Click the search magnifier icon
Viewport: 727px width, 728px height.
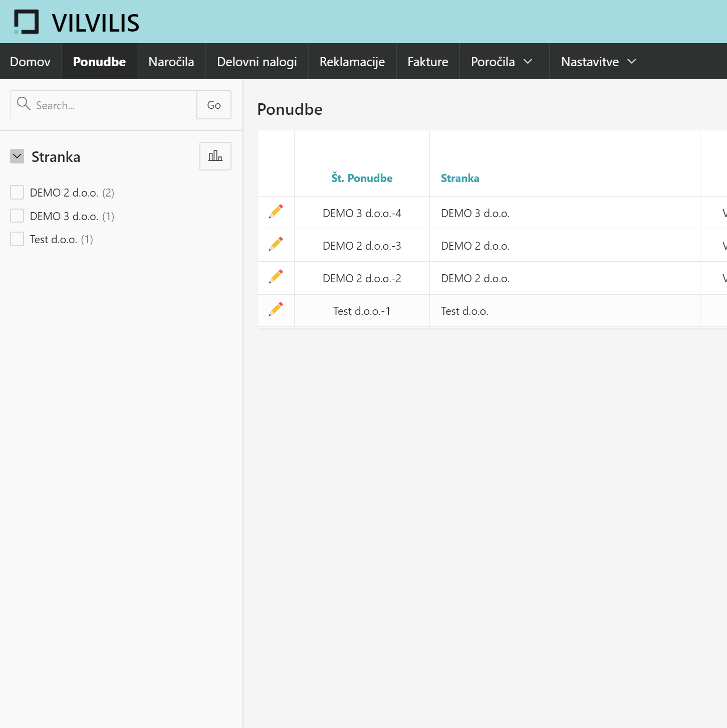pyautogui.click(x=24, y=104)
